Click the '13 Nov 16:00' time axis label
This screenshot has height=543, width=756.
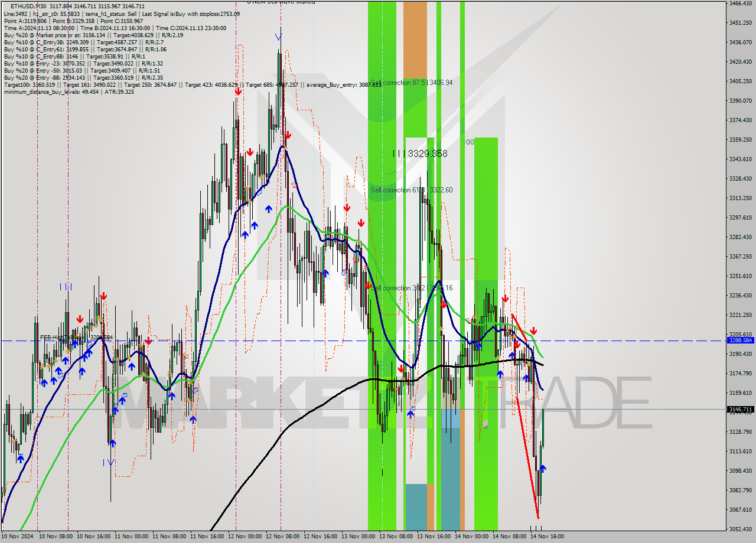[434, 537]
